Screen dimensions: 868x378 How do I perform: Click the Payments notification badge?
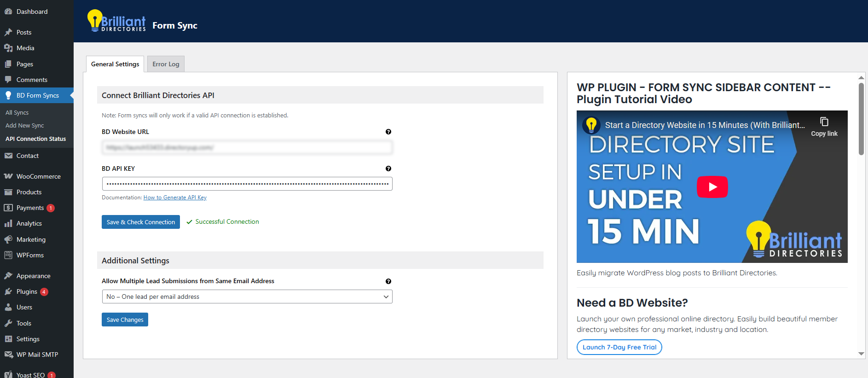(51, 208)
